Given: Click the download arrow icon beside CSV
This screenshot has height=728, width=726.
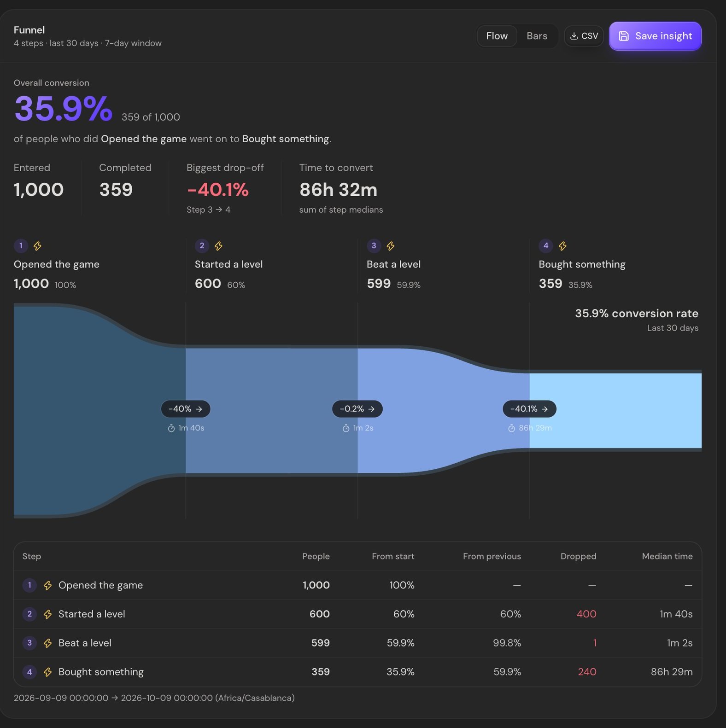Looking at the screenshot, I should tap(574, 36).
